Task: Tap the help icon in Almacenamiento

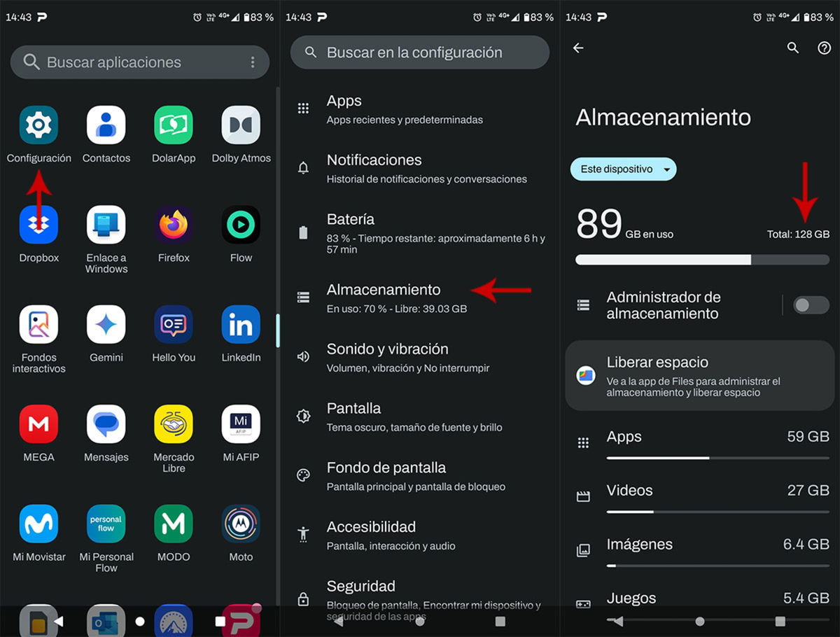Action: [824, 48]
